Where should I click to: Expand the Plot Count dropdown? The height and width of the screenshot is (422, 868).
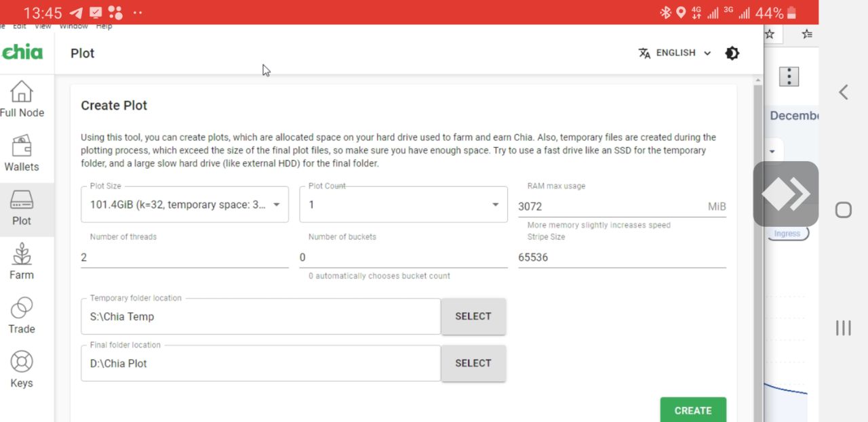tap(403, 205)
